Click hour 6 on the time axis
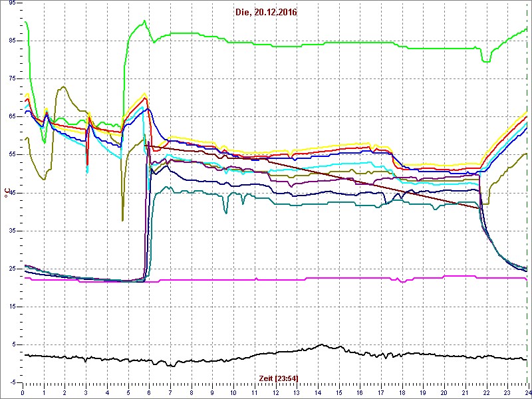The image size is (532, 399). pos(149,392)
